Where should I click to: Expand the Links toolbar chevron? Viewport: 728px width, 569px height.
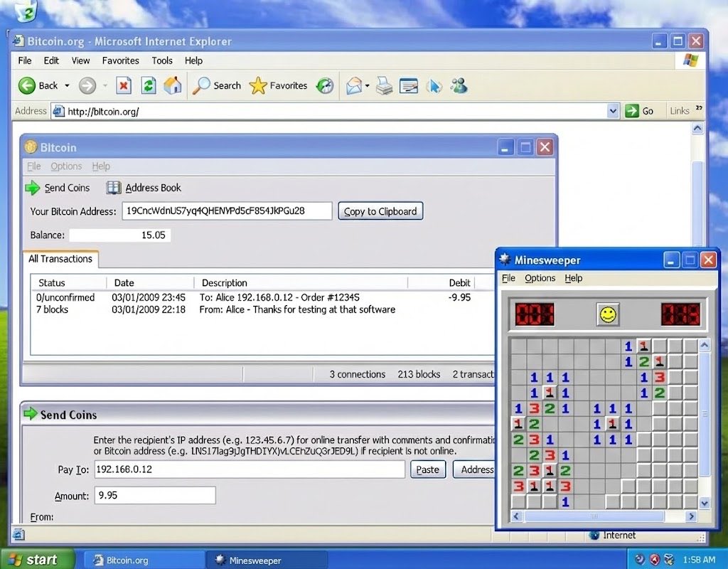[x=699, y=109]
